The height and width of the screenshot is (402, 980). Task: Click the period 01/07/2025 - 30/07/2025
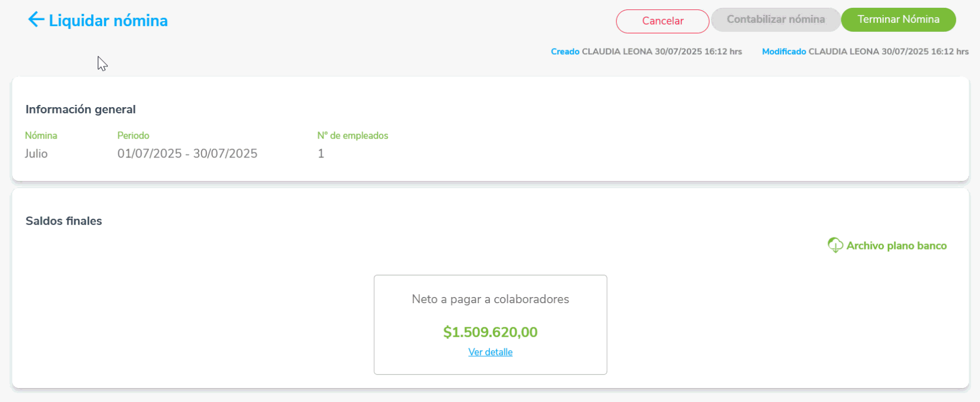(x=187, y=154)
